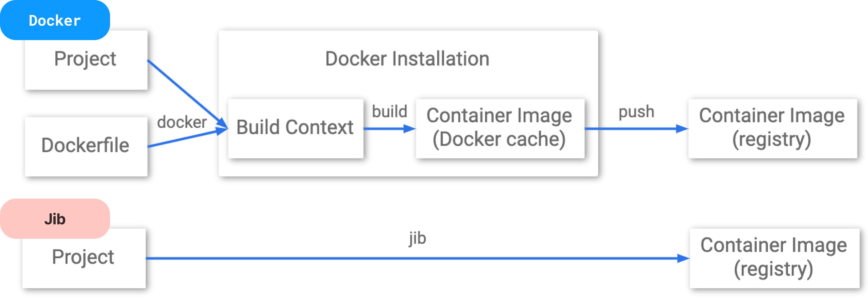Click the 'push' arrow label
The height and width of the screenshot is (297, 868).
pyautogui.click(x=636, y=112)
